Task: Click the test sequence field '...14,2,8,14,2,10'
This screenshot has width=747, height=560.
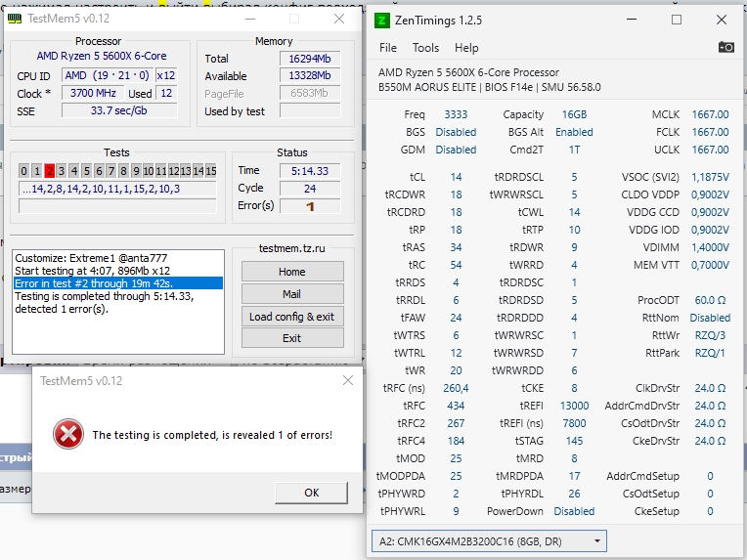Action: tap(117, 189)
